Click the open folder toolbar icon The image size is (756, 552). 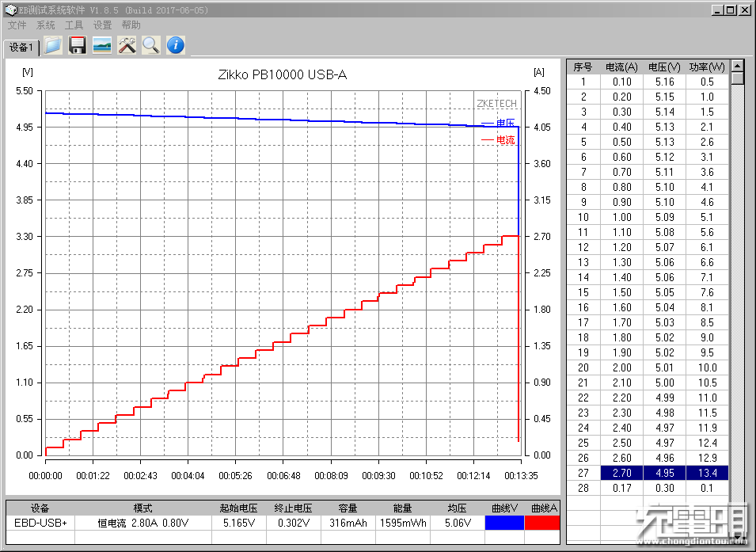coord(52,45)
